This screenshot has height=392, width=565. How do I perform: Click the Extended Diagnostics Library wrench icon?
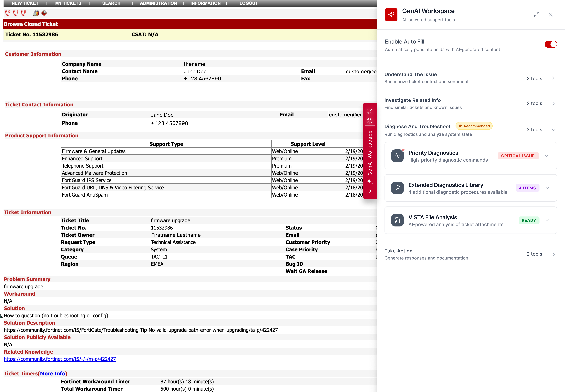tap(397, 188)
